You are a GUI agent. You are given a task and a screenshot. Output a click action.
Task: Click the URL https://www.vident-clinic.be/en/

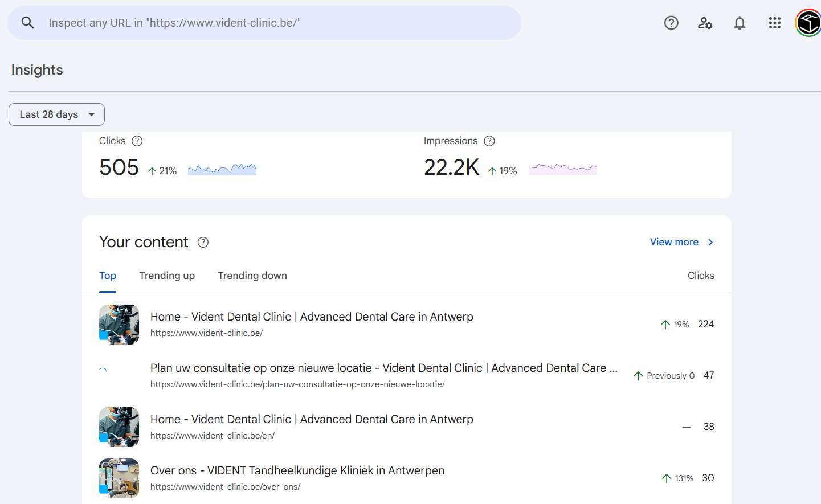click(213, 436)
